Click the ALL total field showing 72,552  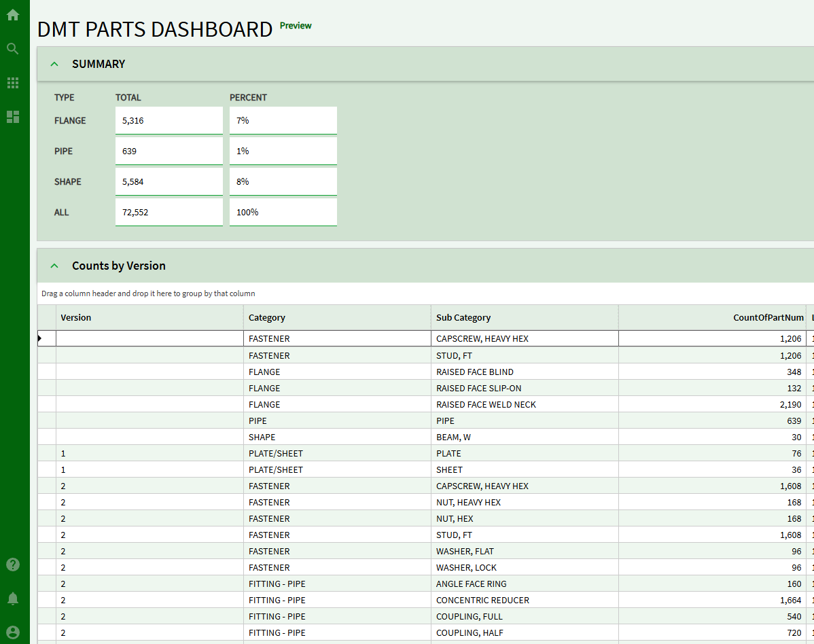(169, 212)
